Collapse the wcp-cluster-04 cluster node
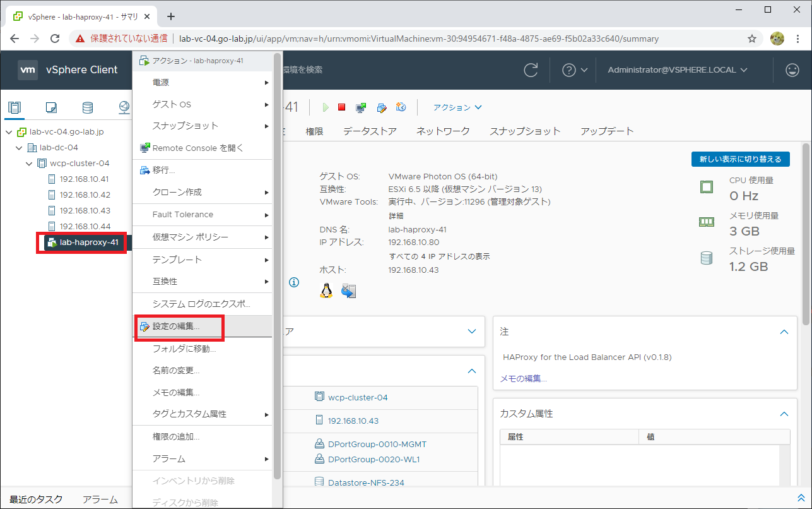 coord(29,164)
